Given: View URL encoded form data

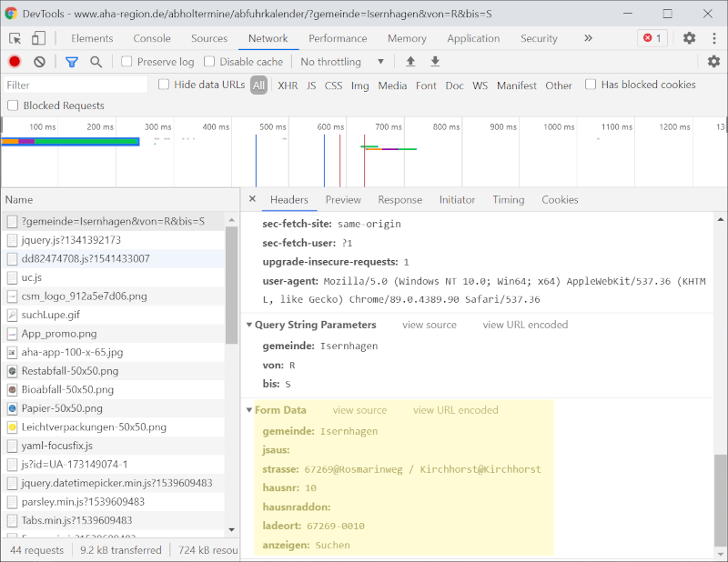Looking at the screenshot, I should tap(455, 410).
